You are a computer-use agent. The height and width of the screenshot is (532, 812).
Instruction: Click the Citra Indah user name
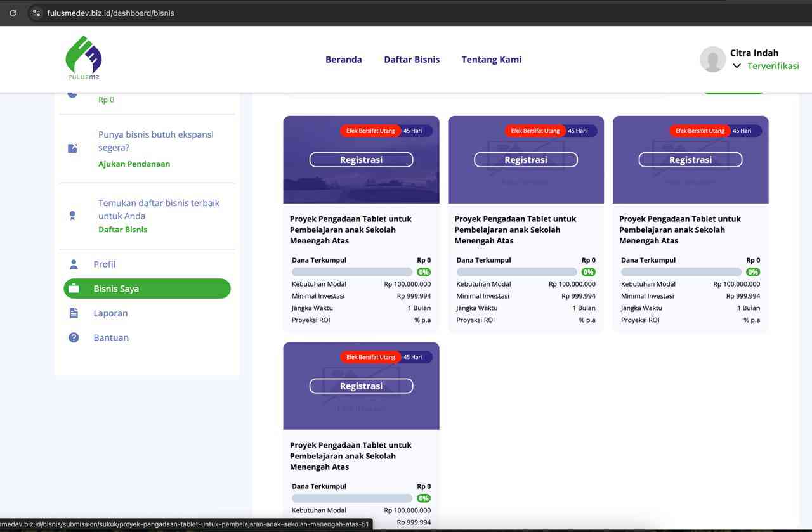754,53
